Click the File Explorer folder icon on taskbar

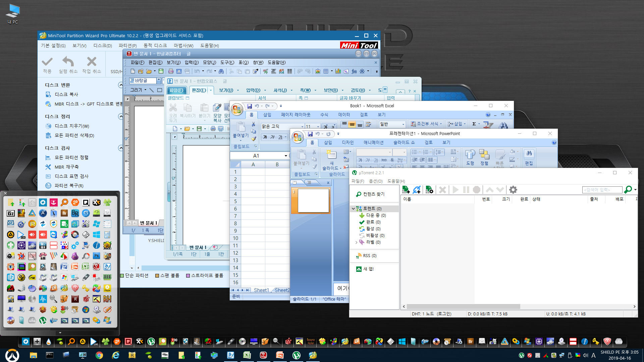(x=33, y=355)
